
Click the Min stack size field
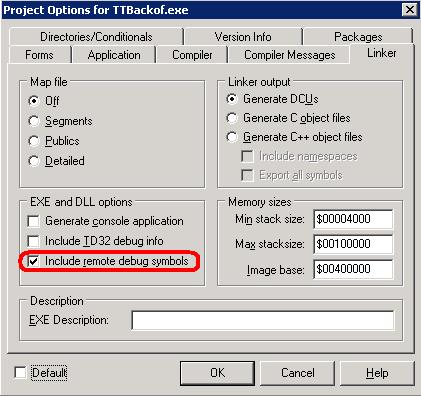click(x=353, y=219)
